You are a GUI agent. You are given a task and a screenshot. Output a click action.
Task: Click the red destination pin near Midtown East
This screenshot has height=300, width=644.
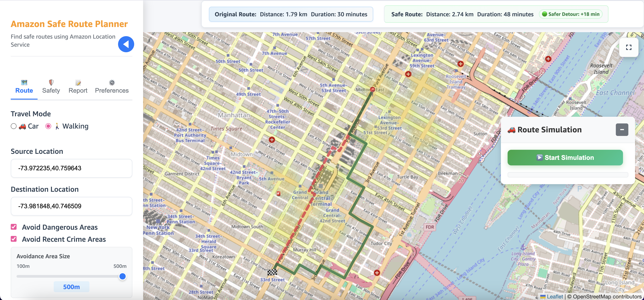(372, 90)
